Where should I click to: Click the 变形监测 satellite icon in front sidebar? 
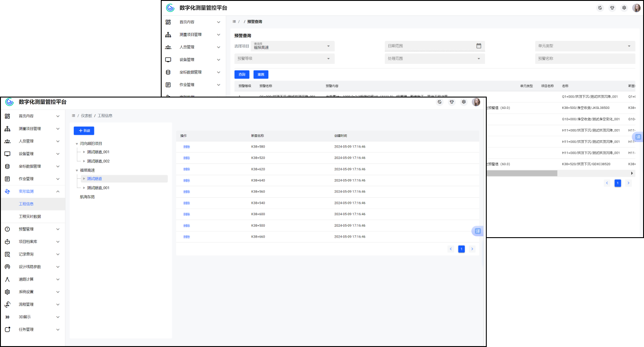pyautogui.click(x=7, y=192)
